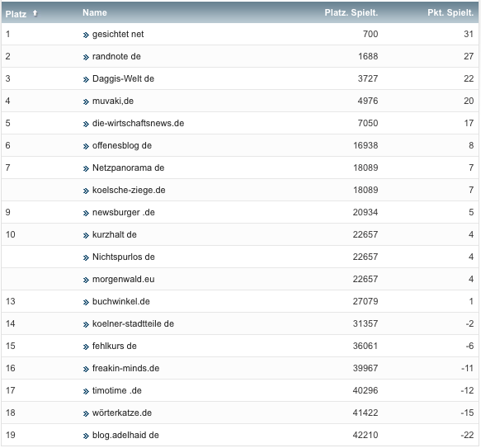The image size is (481, 448).
Task: Click the arrow icon before offenesblog de
Action: click(86, 146)
